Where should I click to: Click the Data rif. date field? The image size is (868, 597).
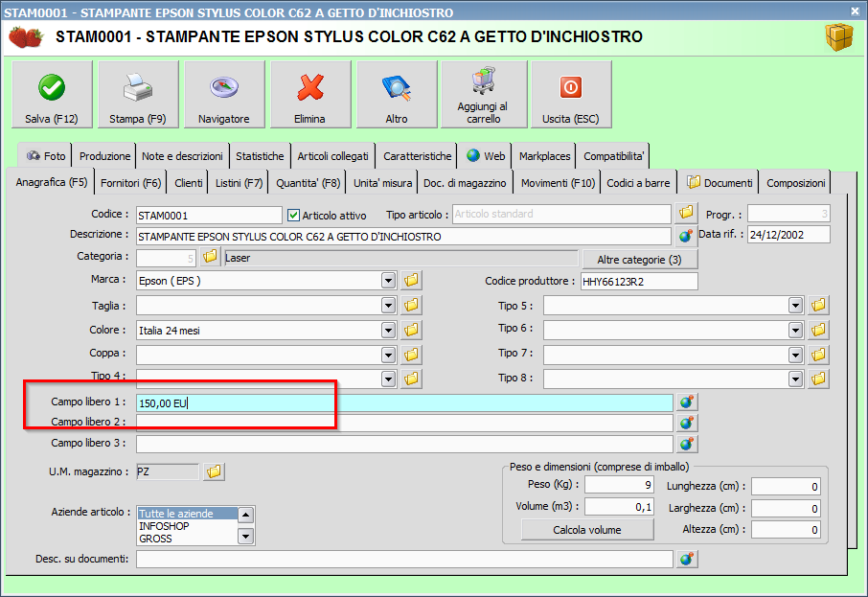(x=788, y=235)
